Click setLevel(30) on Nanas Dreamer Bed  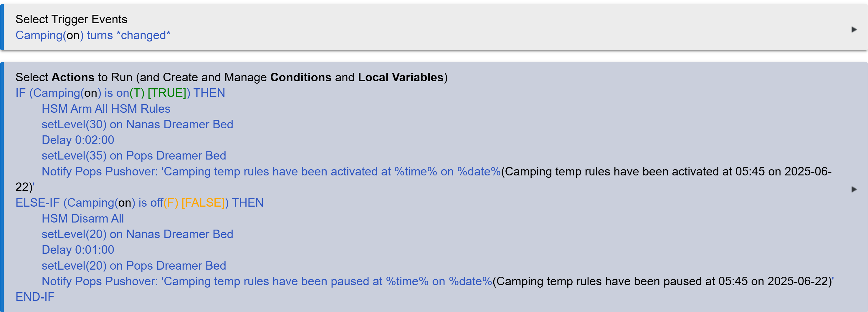[x=137, y=125]
